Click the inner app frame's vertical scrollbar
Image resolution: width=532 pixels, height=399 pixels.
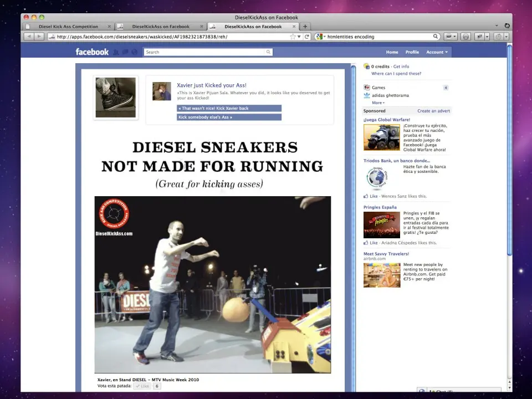(x=353, y=227)
